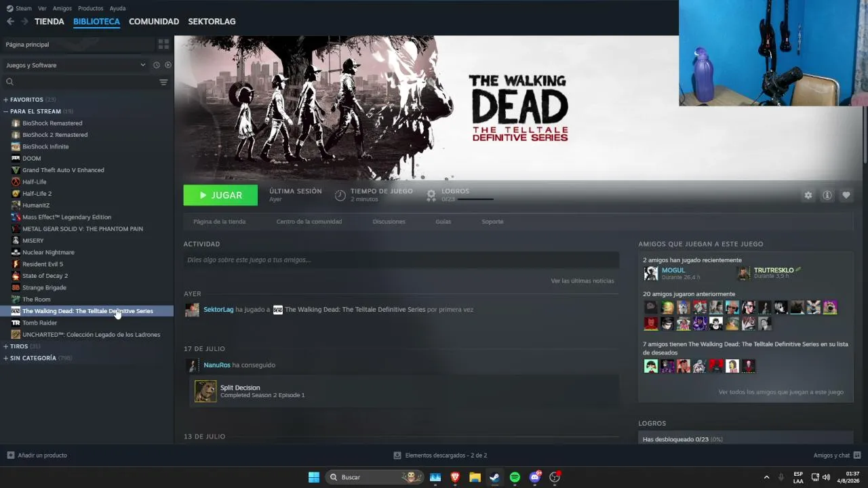Open the Windows Start menu
Screen dimensions: 868x488
point(314,477)
